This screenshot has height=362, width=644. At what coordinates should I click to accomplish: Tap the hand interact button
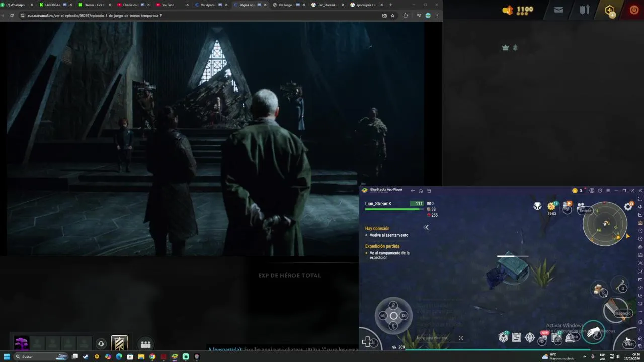(x=594, y=332)
